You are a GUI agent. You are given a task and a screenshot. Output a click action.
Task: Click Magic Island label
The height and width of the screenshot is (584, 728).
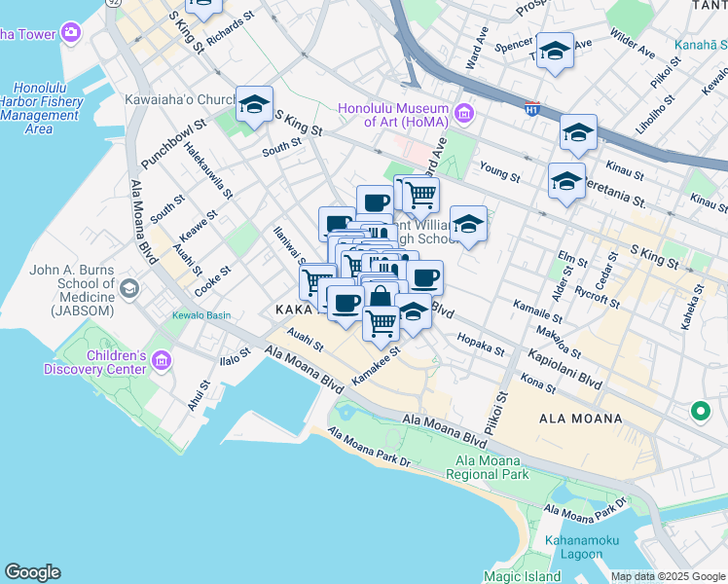pyautogui.click(x=523, y=576)
